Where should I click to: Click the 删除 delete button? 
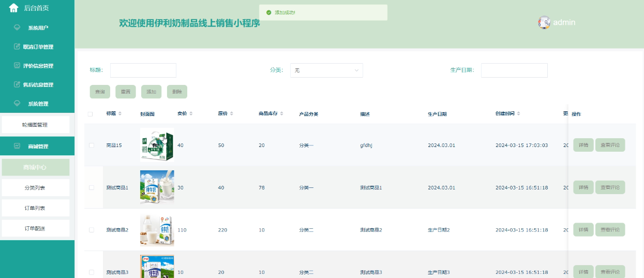[x=177, y=92]
